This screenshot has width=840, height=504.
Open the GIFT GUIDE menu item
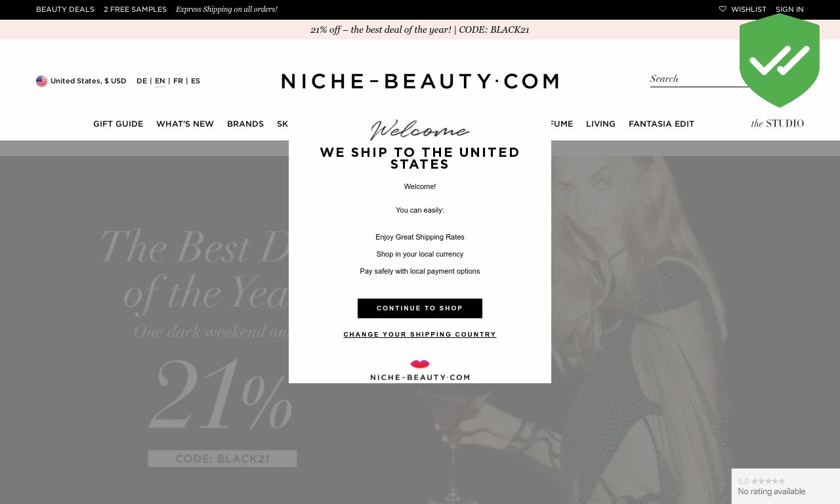[x=118, y=124]
